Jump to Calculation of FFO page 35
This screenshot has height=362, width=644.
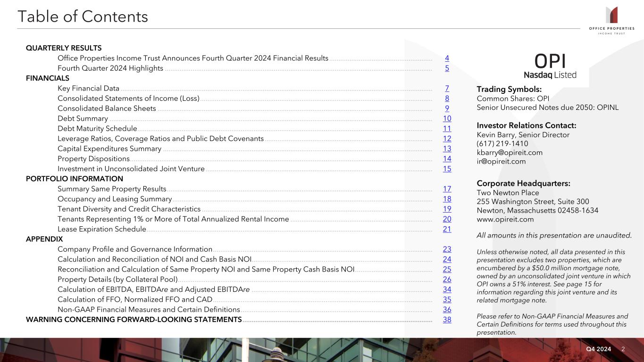coord(447,299)
